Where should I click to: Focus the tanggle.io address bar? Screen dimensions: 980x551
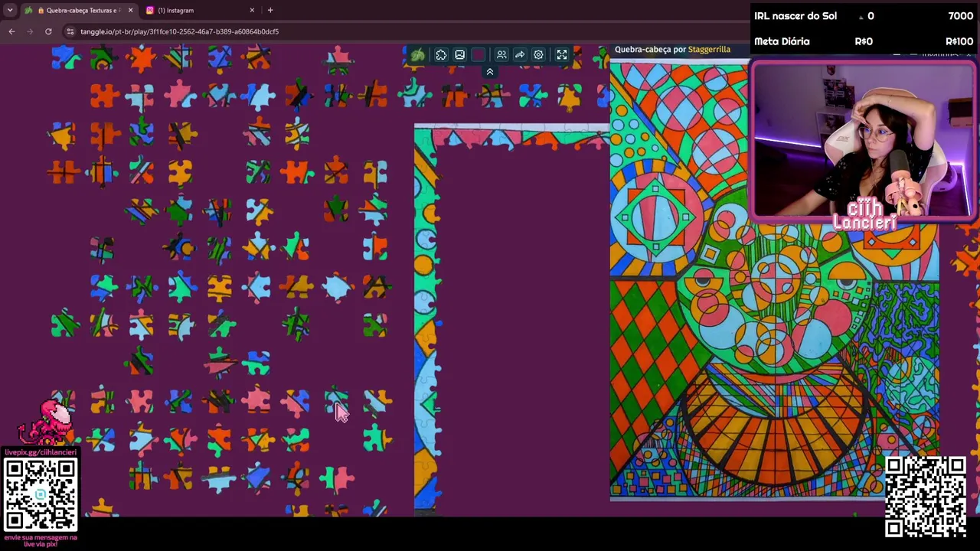pyautogui.click(x=406, y=31)
